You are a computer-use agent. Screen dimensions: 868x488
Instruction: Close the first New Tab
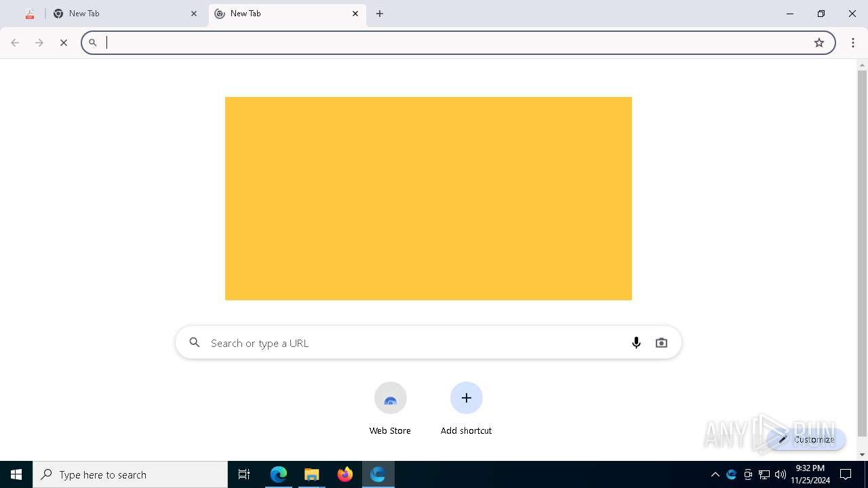pyautogui.click(x=194, y=14)
